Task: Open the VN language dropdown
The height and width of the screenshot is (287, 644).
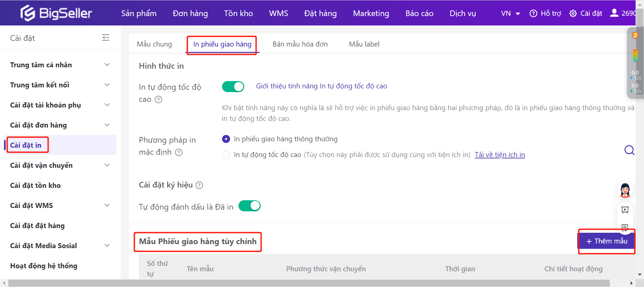Action: (x=510, y=13)
